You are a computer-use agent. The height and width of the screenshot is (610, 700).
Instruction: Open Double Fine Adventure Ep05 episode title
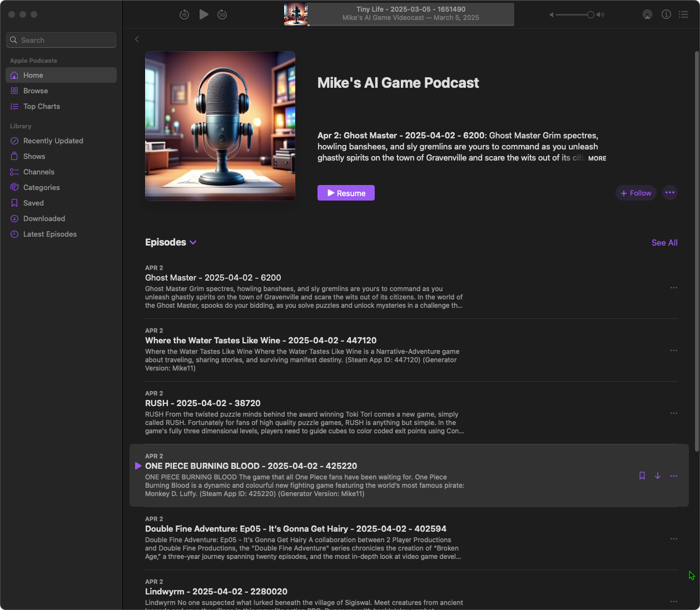[x=296, y=529]
